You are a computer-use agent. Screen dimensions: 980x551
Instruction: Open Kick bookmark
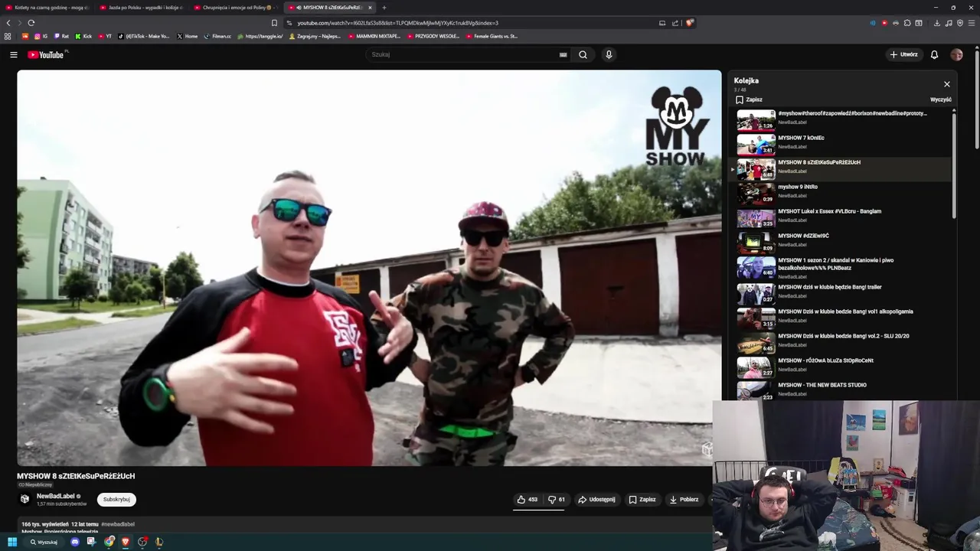[83, 36]
